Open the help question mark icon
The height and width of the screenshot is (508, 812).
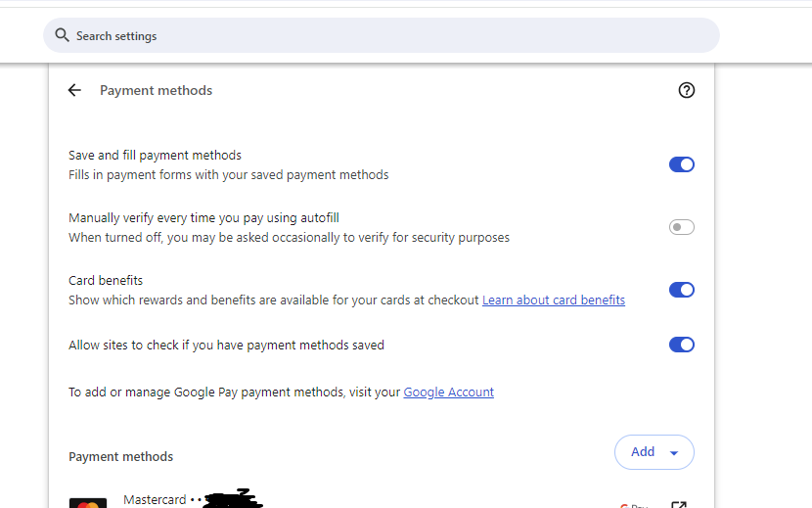click(686, 90)
